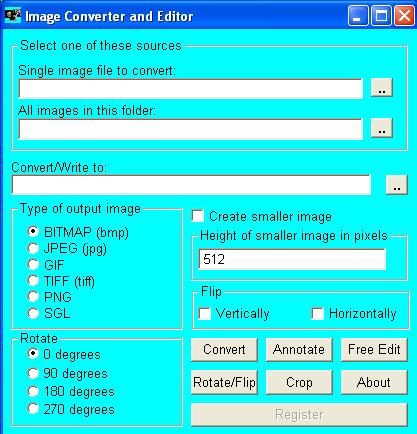417x434 pixels.
Task: Focus the Convert/Write to path field
Action: click(191, 184)
